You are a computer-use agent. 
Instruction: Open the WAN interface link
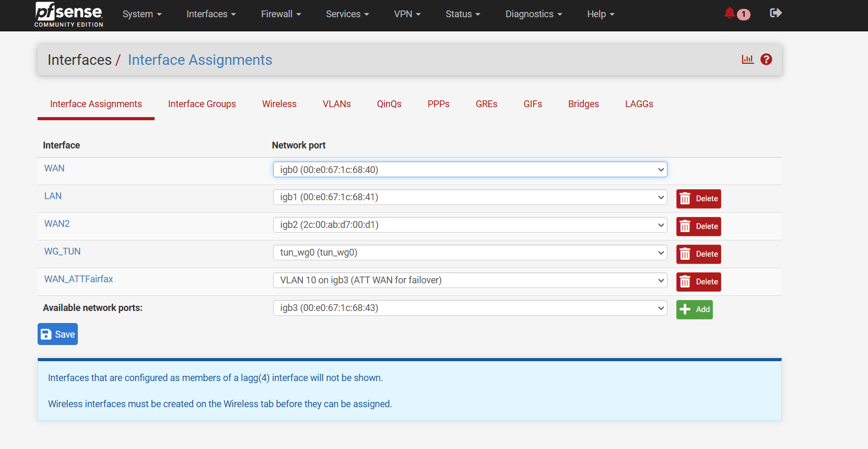pos(54,168)
